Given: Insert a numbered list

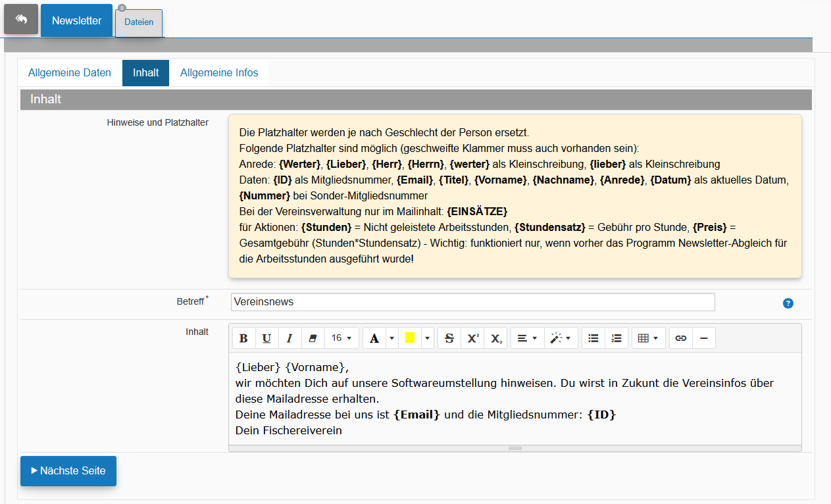Looking at the screenshot, I should (617, 338).
